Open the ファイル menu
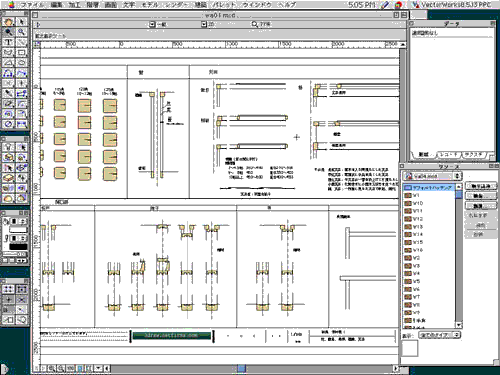The width and height of the screenshot is (500, 375). (x=32, y=5)
